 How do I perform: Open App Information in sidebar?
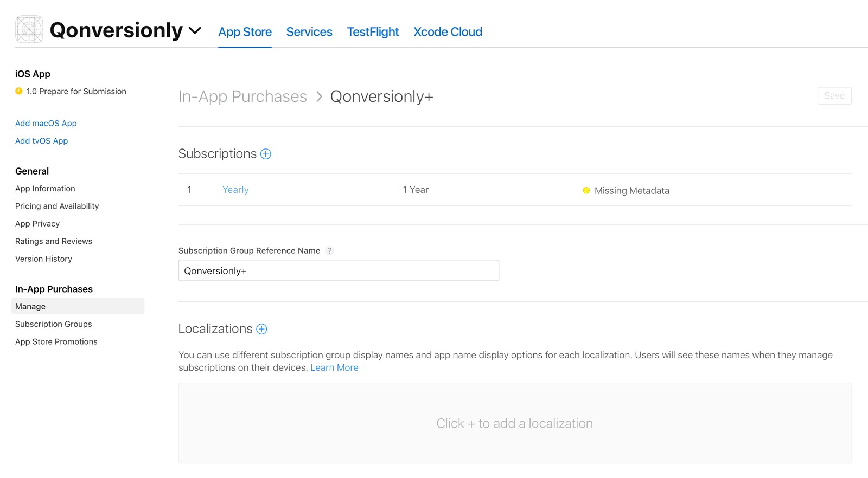(x=45, y=189)
